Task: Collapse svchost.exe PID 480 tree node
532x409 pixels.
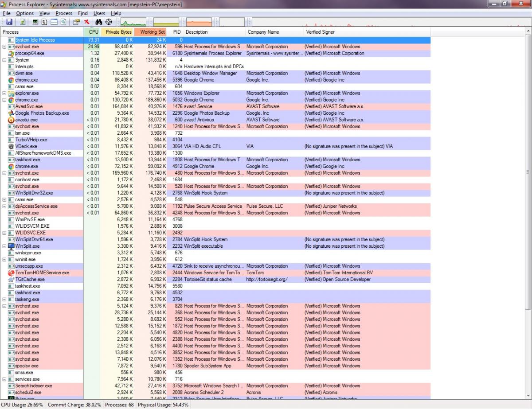Action: [x=4, y=173]
